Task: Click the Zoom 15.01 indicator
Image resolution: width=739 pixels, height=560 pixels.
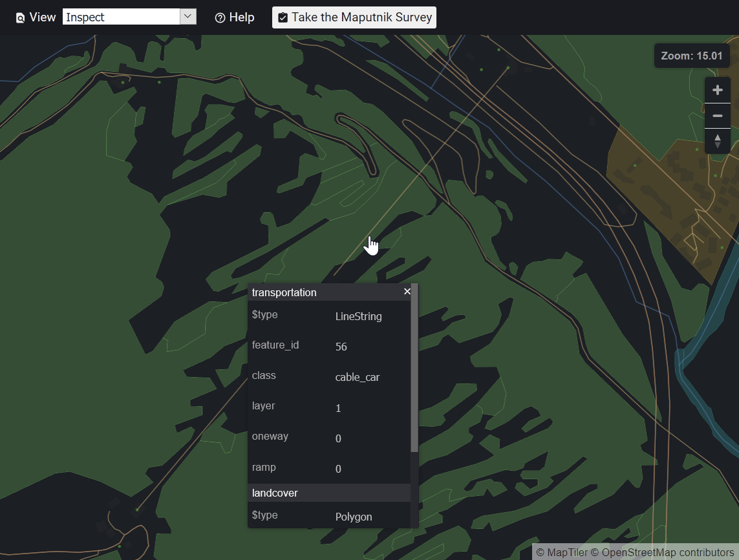Action: [x=691, y=56]
